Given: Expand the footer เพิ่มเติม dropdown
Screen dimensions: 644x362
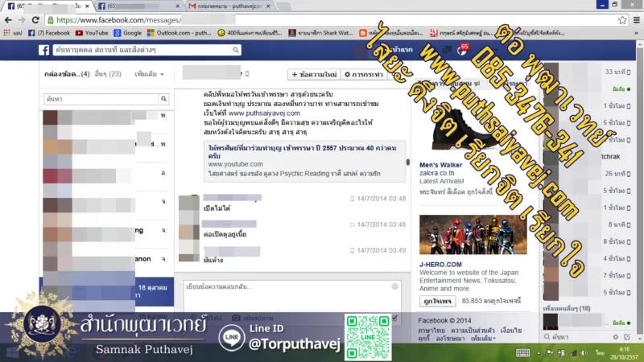Looking at the screenshot, I should (483, 339).
